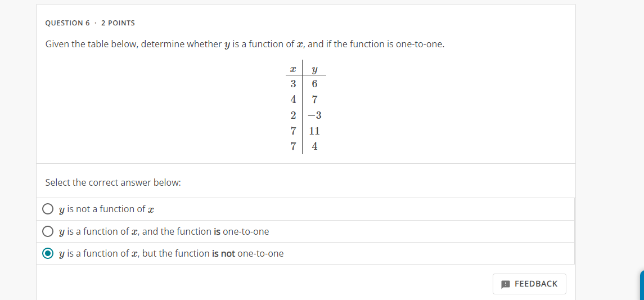Click the y value 11 in table

314,131
